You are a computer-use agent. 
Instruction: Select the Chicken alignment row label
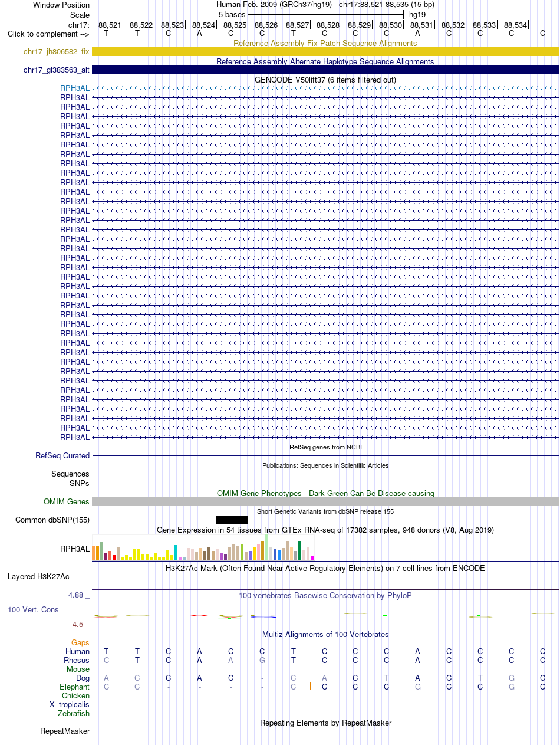pyautogui.click(x=75, y=696)
